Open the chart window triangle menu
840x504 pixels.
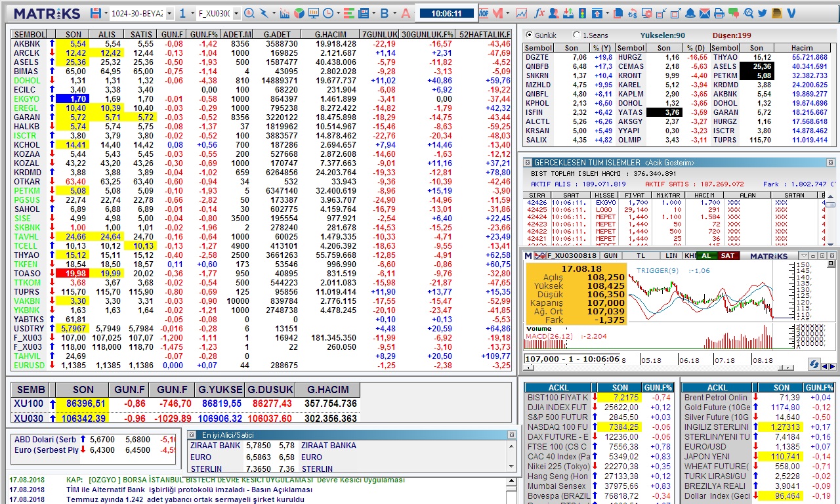point(804,255)
